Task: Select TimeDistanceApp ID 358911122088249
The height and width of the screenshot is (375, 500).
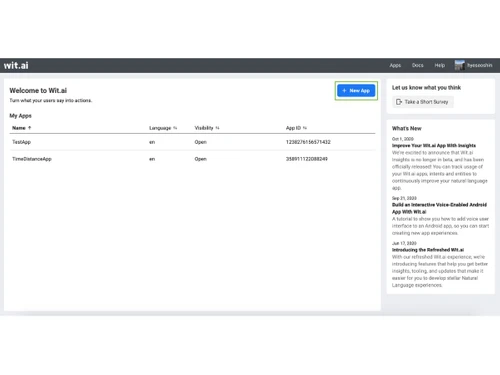Action: click(x=307, y=159)
